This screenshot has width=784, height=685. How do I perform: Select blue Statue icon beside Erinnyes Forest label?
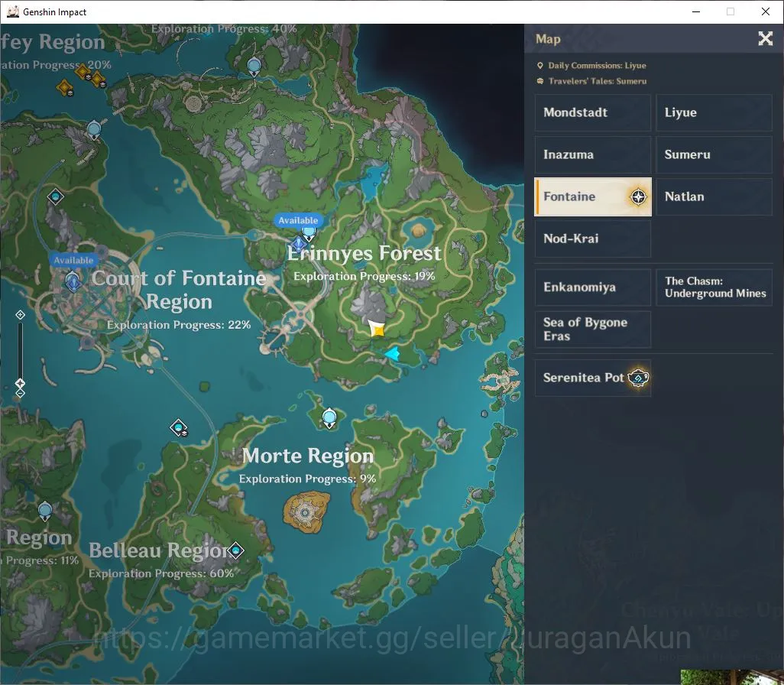click(x=298, y=245)
